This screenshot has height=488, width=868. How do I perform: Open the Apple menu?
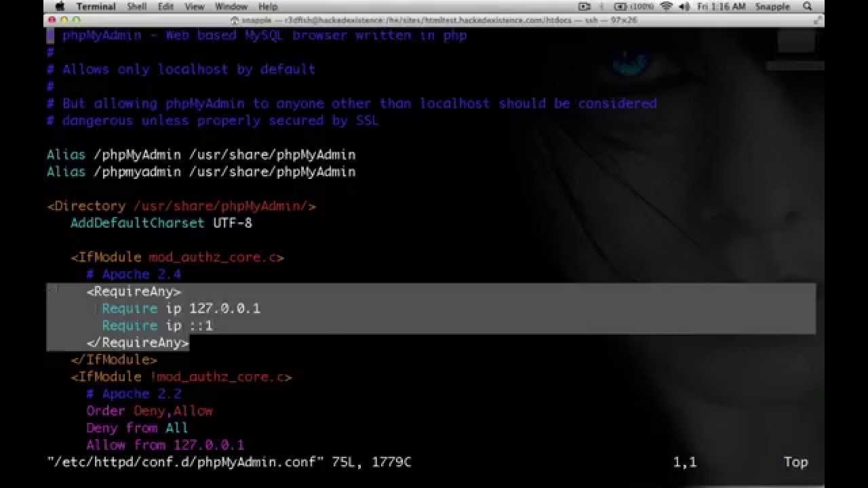pyautogui.click(x=59, y=6)
